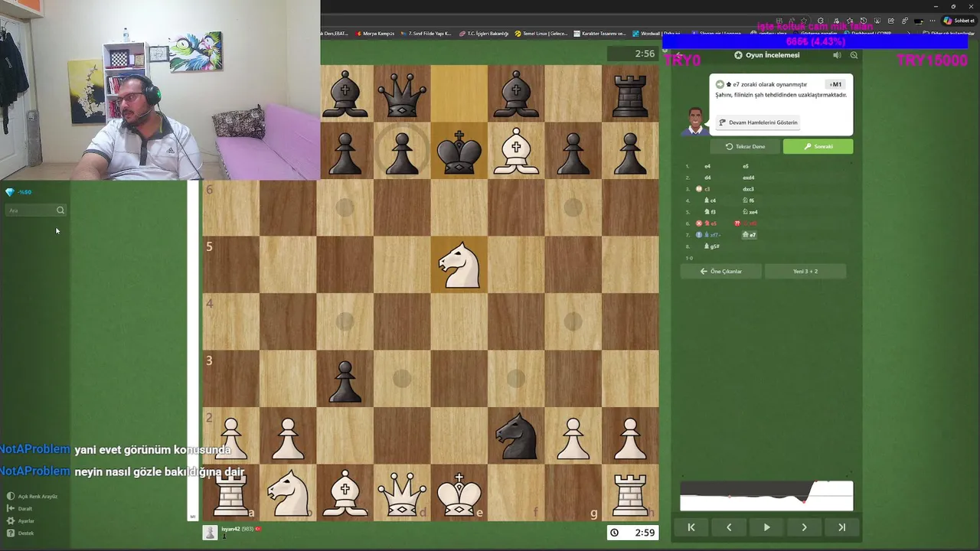Start a new game with Yeni 3 + 2
The width and height of the screenshot is (980, 551).
[805, 271]
